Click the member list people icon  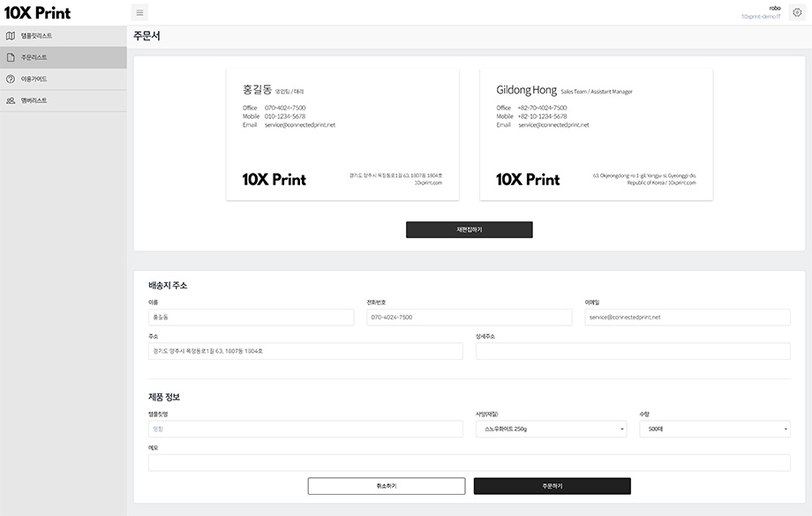(11, 101)
